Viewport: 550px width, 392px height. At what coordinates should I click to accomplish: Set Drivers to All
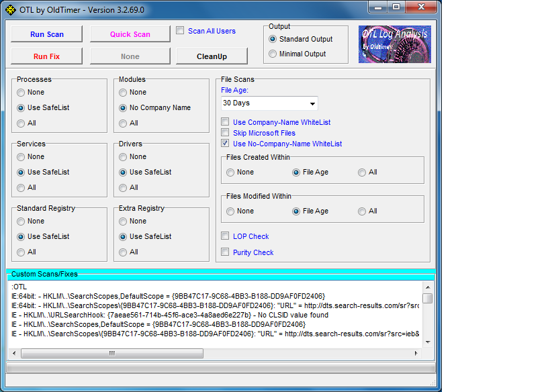[123, 187]
